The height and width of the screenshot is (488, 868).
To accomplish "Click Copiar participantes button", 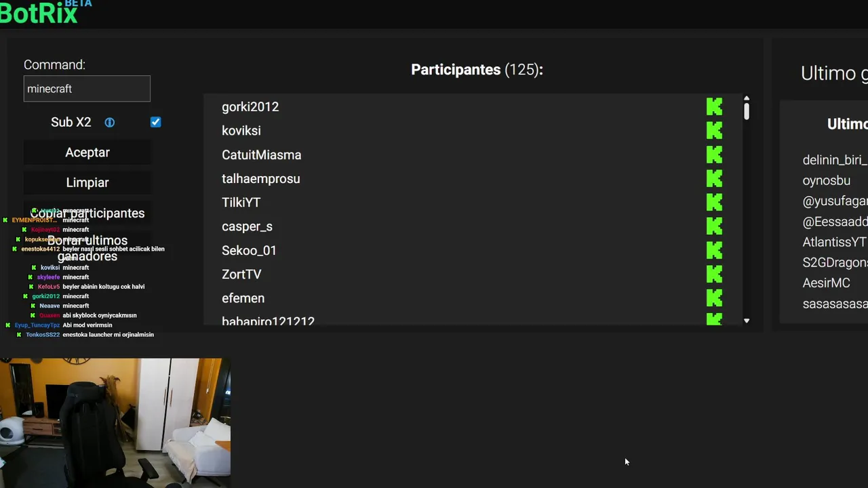I will tap(87, 213).
